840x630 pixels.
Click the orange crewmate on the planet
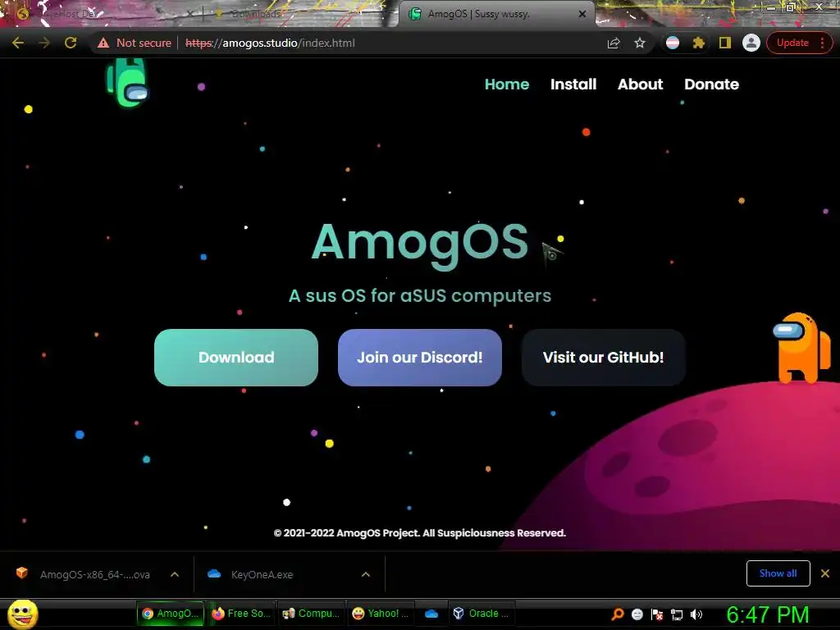pos(801,348)
